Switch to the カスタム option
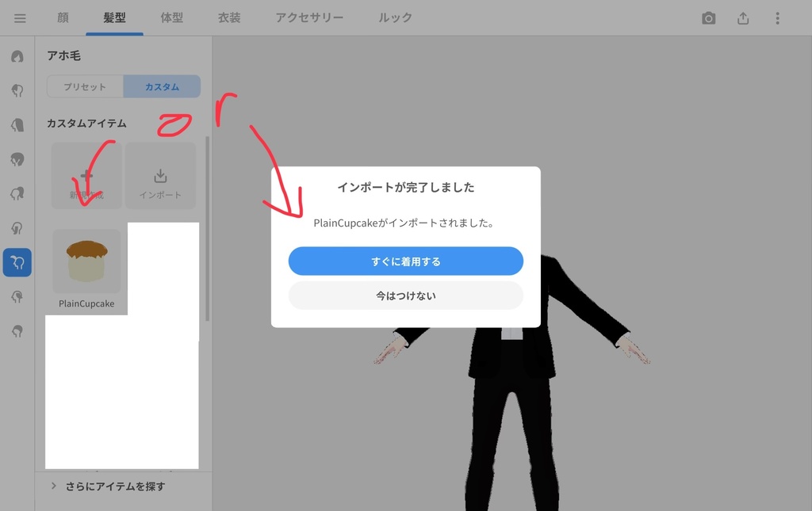This screenshot has height=511, width=812. coord(162,86)
